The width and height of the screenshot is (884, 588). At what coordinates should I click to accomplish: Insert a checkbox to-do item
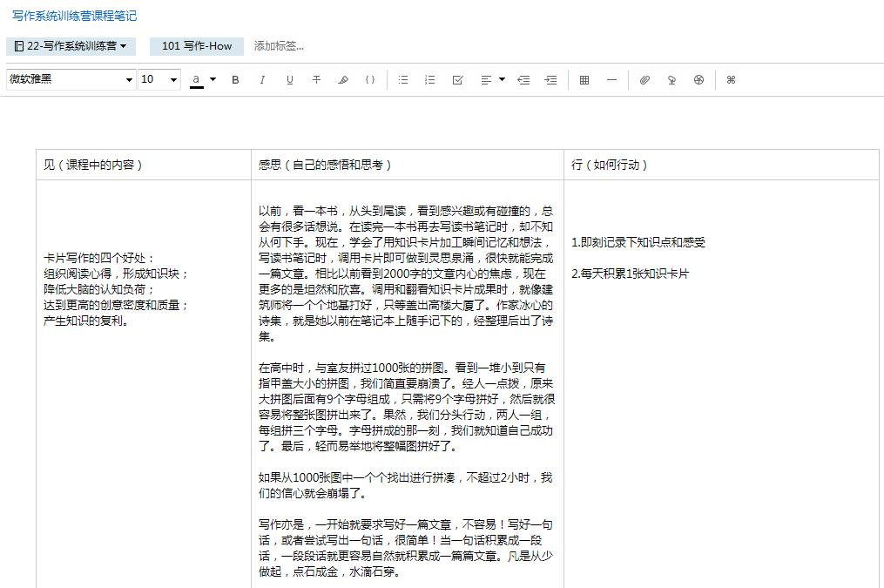tap(457, 80)
